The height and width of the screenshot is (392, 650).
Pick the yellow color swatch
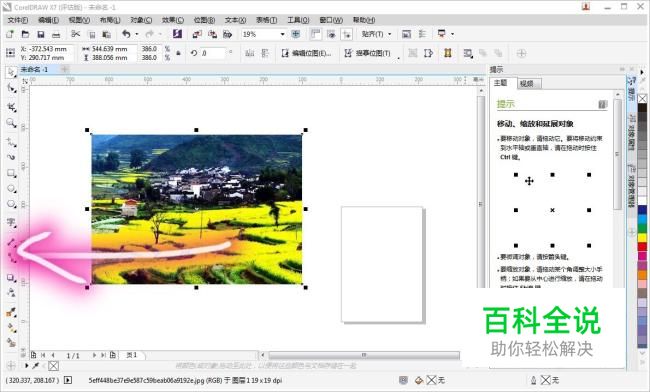642,237
